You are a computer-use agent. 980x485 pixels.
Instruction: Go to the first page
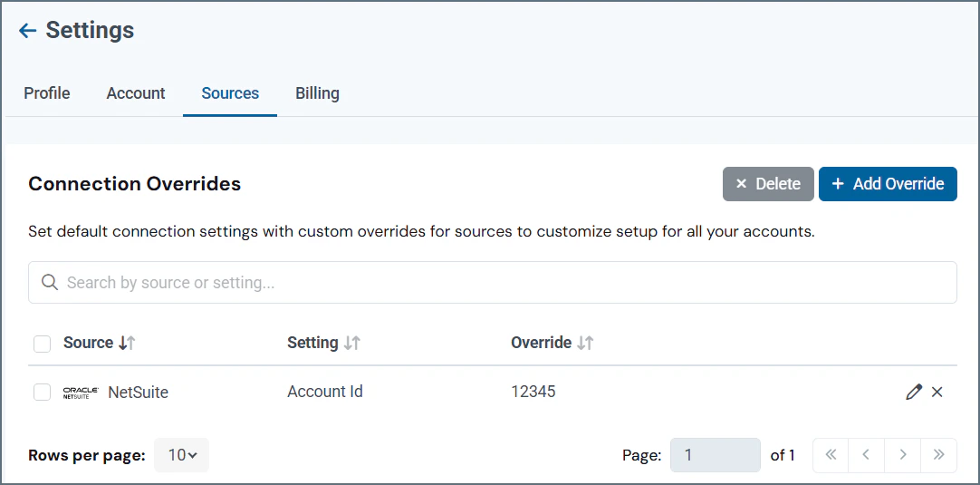point(831,455)
